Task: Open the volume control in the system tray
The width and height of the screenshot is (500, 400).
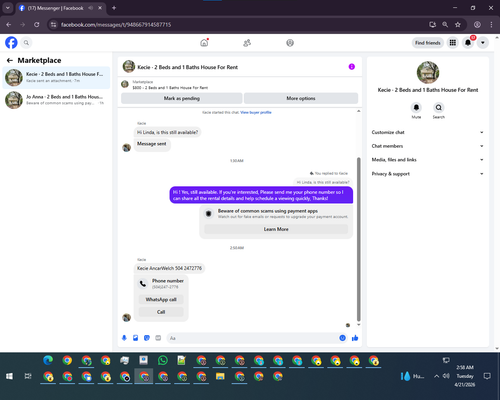Action: point(446,376)
